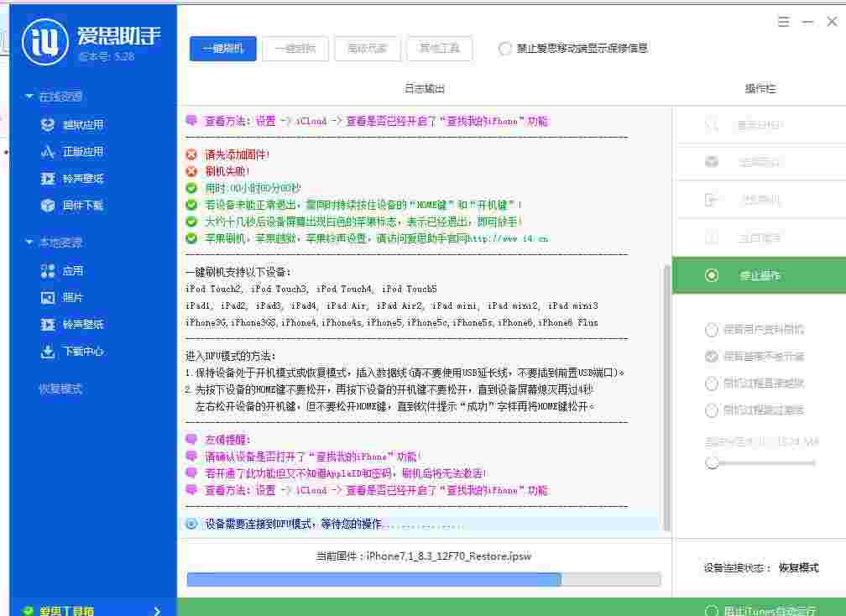Switch to the 其他工具 tab
This screenshot has width=846, height=616.
click(x=440, y=48)
